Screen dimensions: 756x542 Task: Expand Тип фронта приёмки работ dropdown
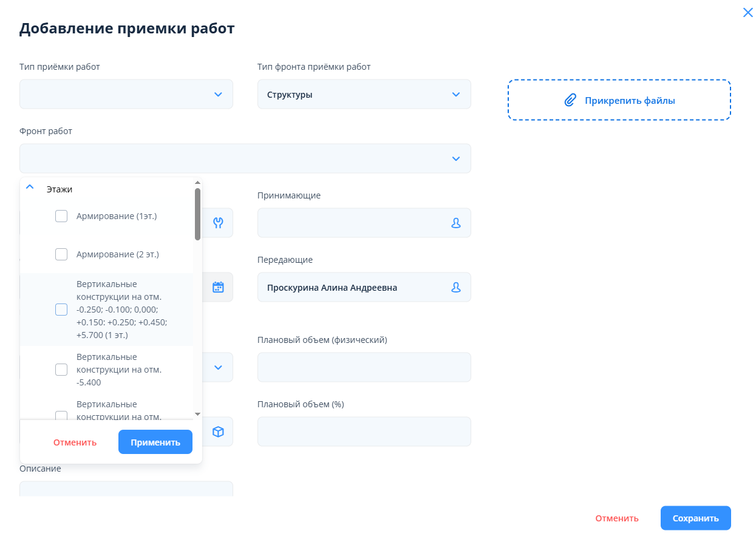(364, 95)
